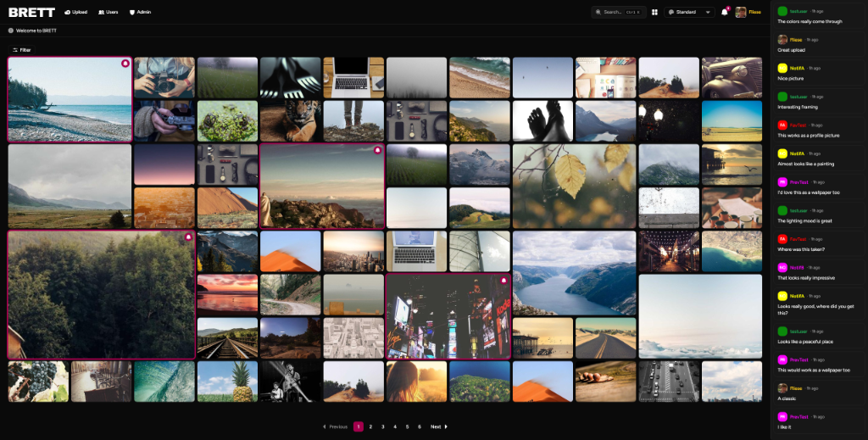Image resolution: width=868 pixels, height=440 pixels.
Task: Open the empty desert road photo
Action: (605, 338)
